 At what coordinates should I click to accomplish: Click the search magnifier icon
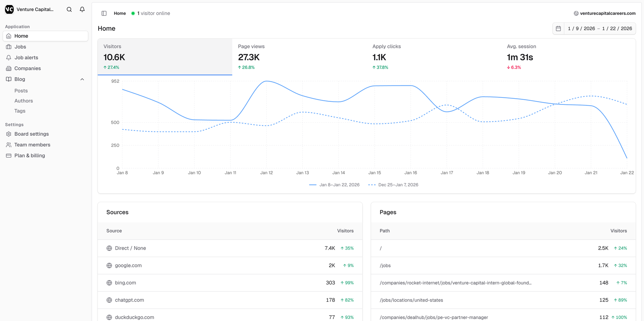(x=69, y=9)
